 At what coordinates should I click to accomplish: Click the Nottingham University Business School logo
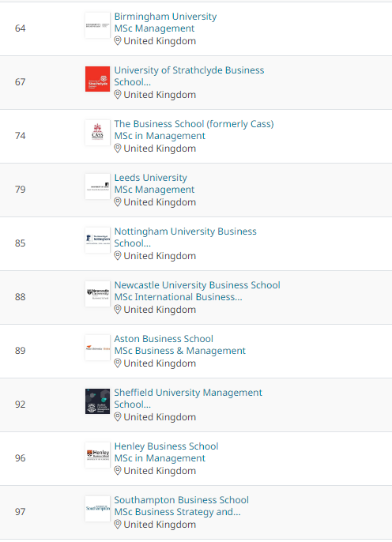(97, 240)
